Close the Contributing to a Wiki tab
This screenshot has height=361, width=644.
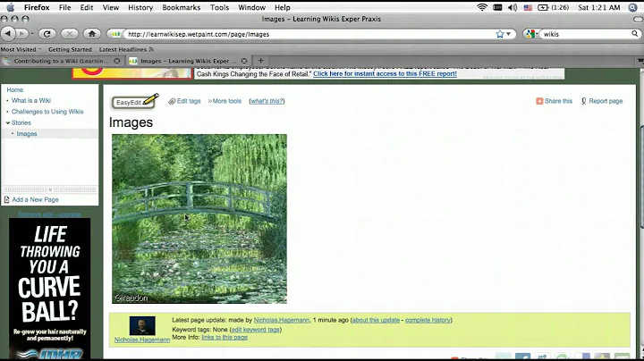(x=117, y=61)
